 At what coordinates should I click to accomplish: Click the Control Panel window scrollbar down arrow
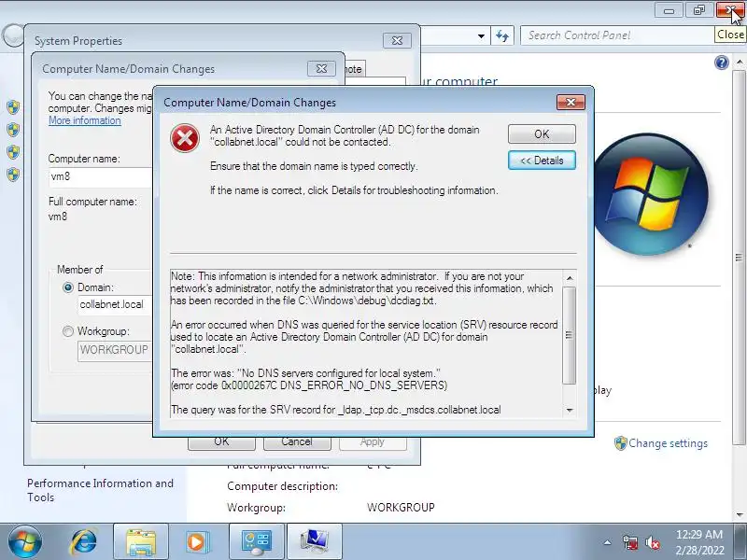point(739,515)
